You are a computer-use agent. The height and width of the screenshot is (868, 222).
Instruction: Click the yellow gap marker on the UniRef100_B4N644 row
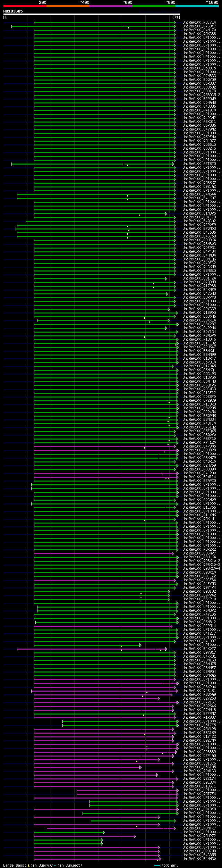127,196
